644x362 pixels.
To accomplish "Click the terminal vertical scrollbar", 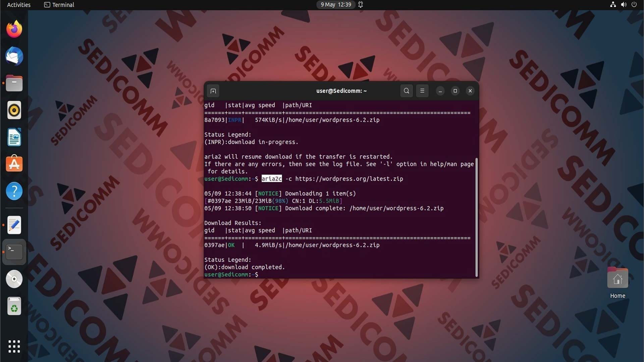I will (476, 217).
